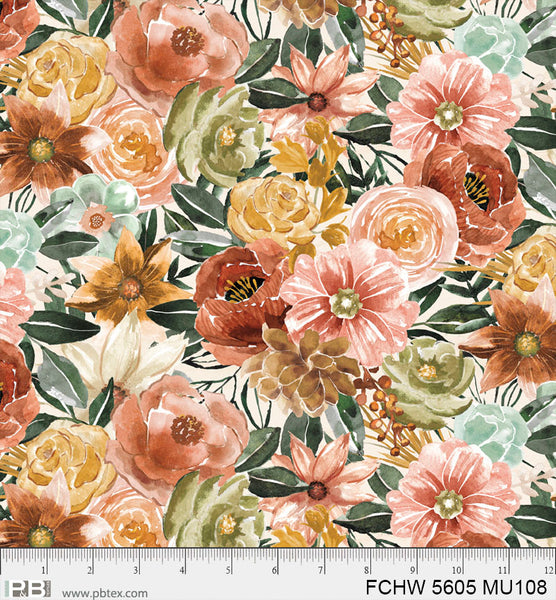The height and width of the screenshot is (600, 556).
Task: Click the 3 inch ruler mark
Action: click(136, 571)
